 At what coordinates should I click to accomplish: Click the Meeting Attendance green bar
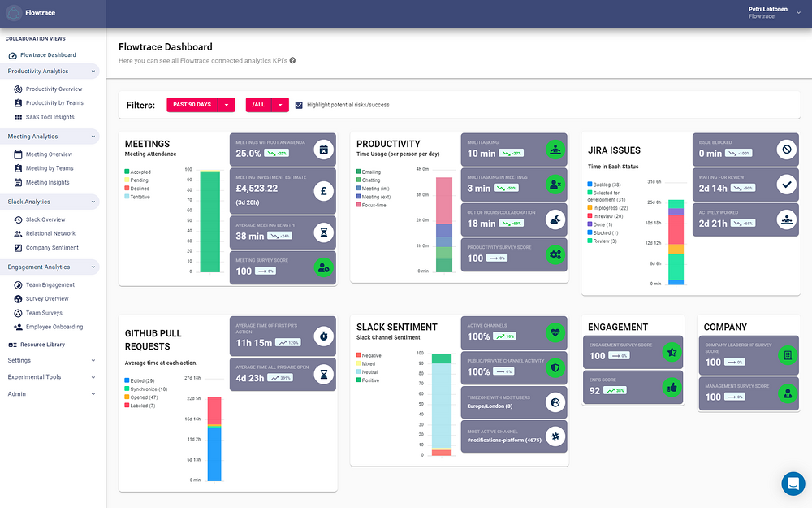pos(209,221)
